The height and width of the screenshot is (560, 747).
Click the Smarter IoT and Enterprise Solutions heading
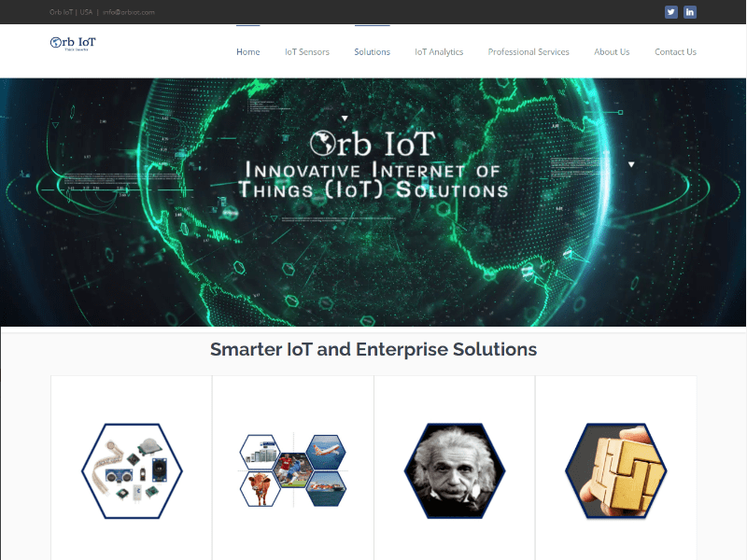tap(373, 349)
